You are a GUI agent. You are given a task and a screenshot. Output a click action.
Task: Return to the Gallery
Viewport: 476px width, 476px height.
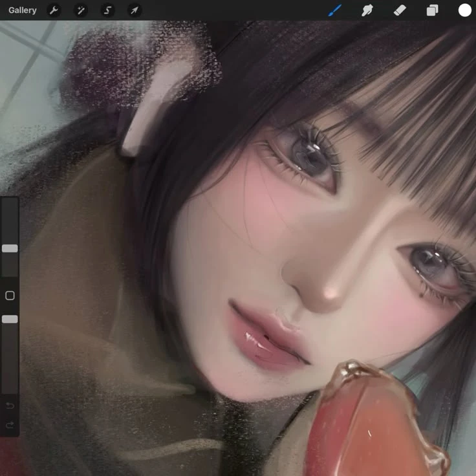click(23, 10)
